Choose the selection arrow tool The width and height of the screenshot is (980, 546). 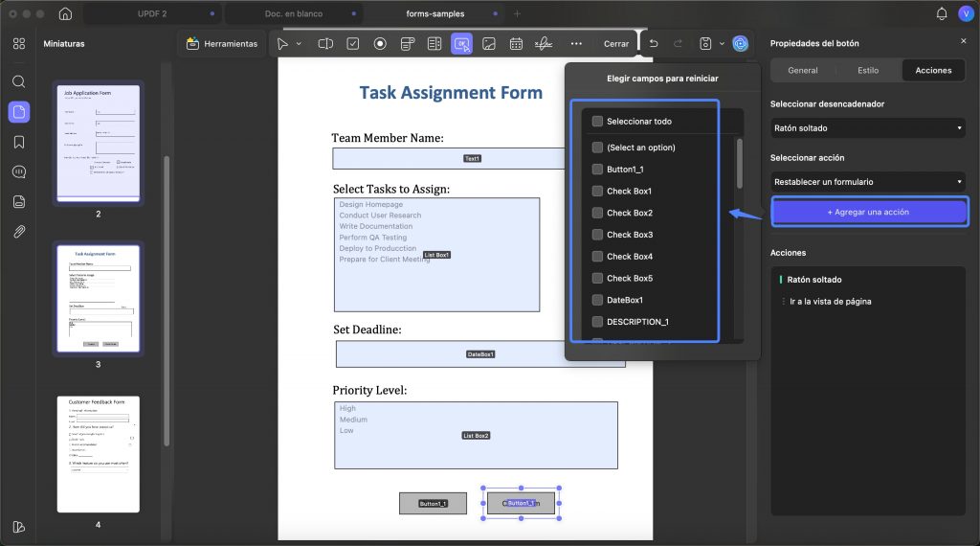[x=282, y=44]
